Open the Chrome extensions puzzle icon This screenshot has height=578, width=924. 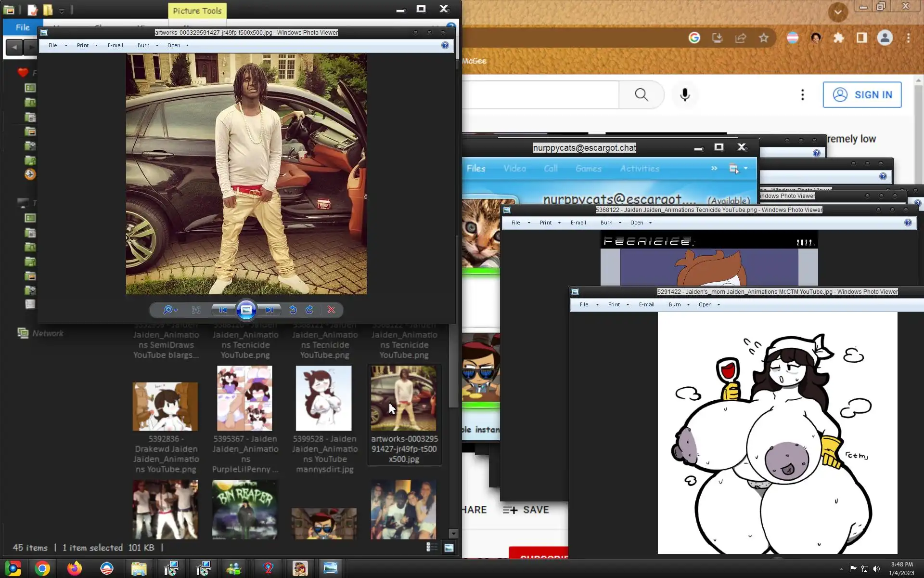(839, 38)
